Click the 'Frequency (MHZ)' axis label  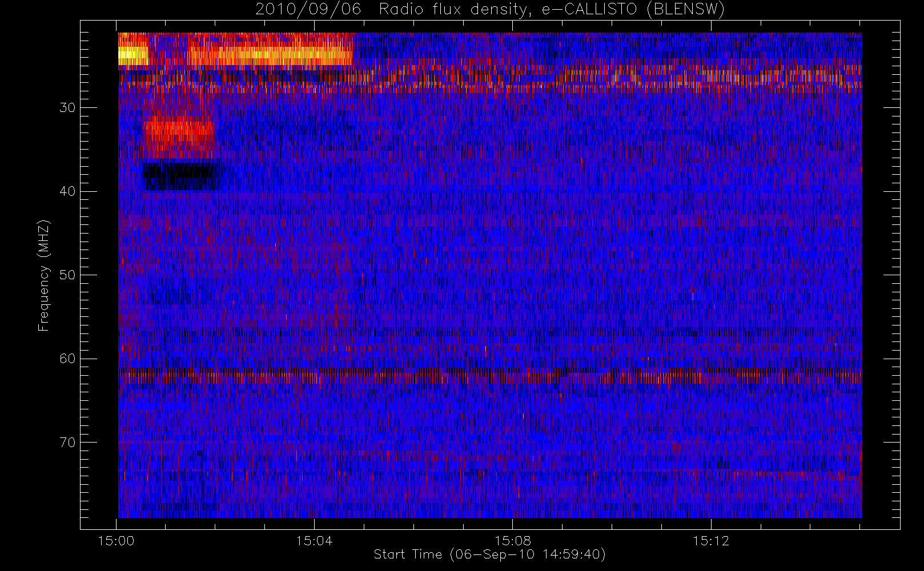click(x=44, y=275)
